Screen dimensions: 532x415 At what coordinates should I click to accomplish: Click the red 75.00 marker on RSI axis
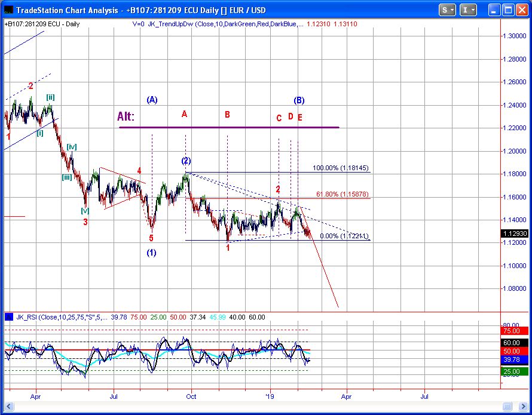pyautogui.click(x=514, y=331)
